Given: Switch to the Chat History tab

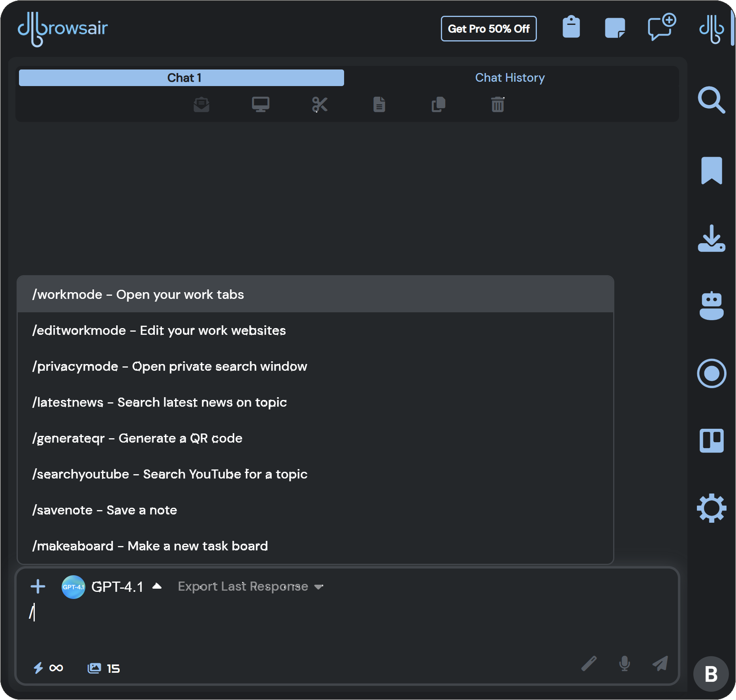Looking at the screenshot, I should coord(510,77).
